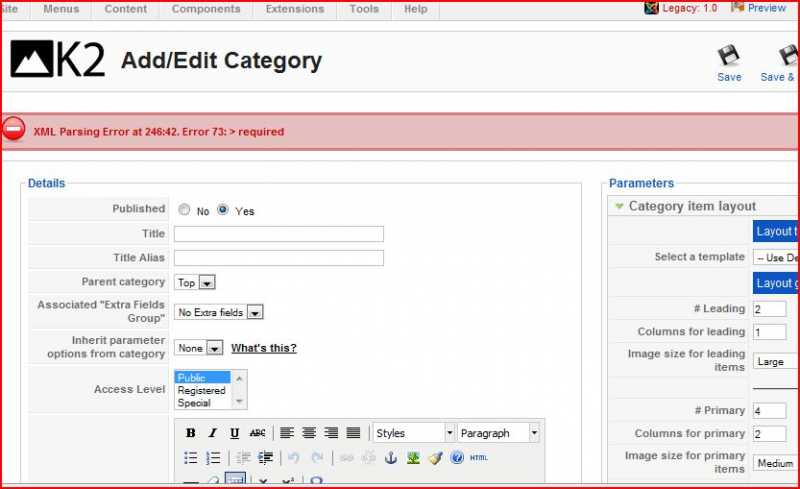
Task: Click the insert link chain icon
Action: pyautogui.click(x=346, y=457)
